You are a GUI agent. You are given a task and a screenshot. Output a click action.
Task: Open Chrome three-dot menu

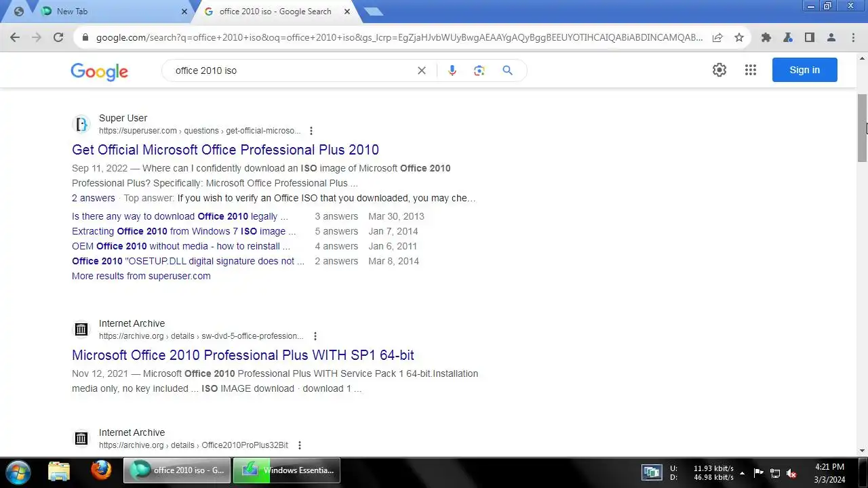853,37
